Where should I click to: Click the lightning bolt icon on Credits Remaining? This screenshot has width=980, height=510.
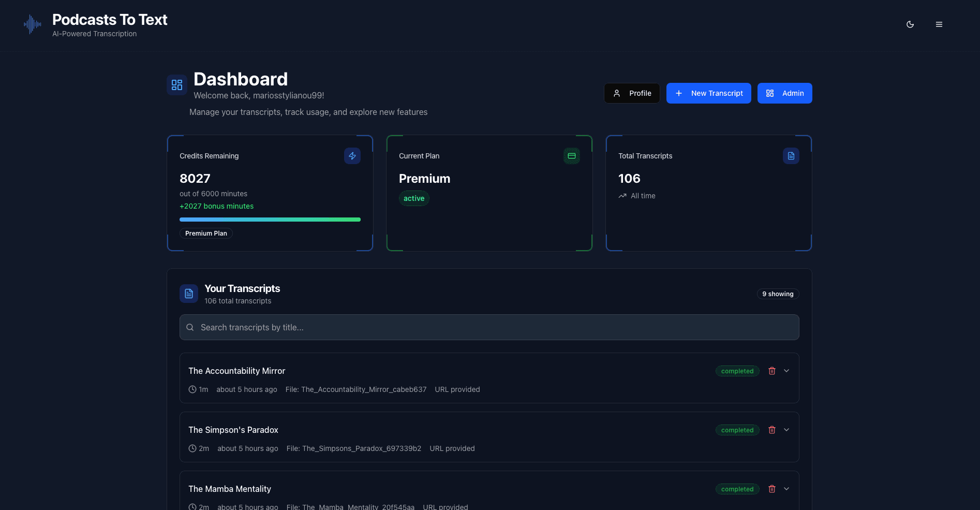click(352, 156)
